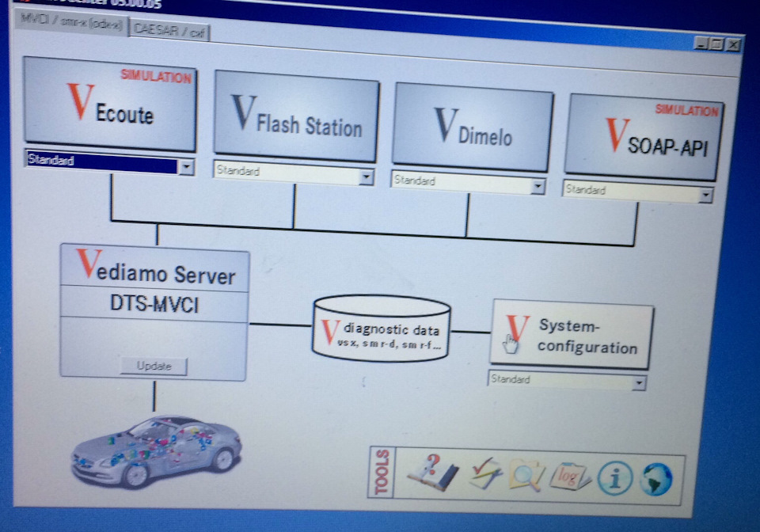Open the Flash Station tile

tap(296, 116)
